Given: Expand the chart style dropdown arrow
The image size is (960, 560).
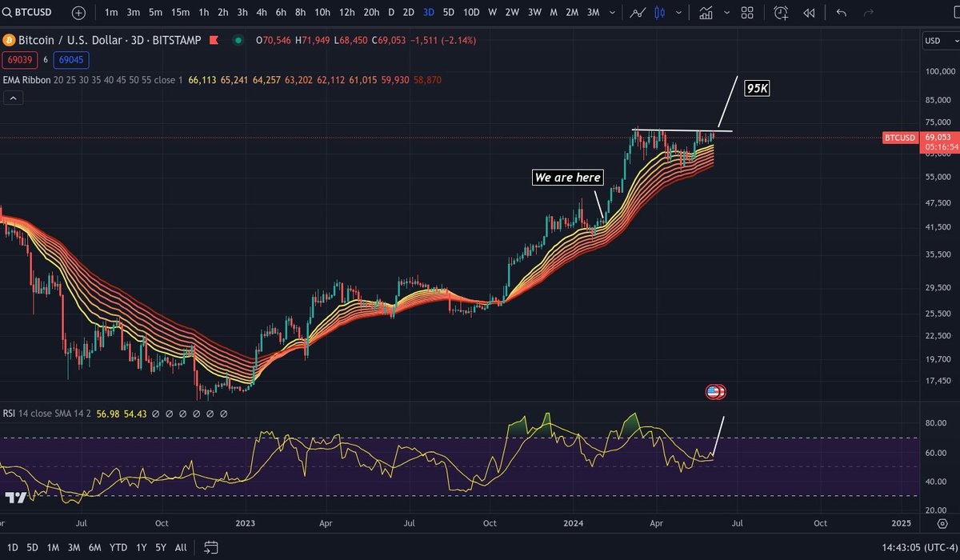Looking at the screenshot, I should (678, 12).
